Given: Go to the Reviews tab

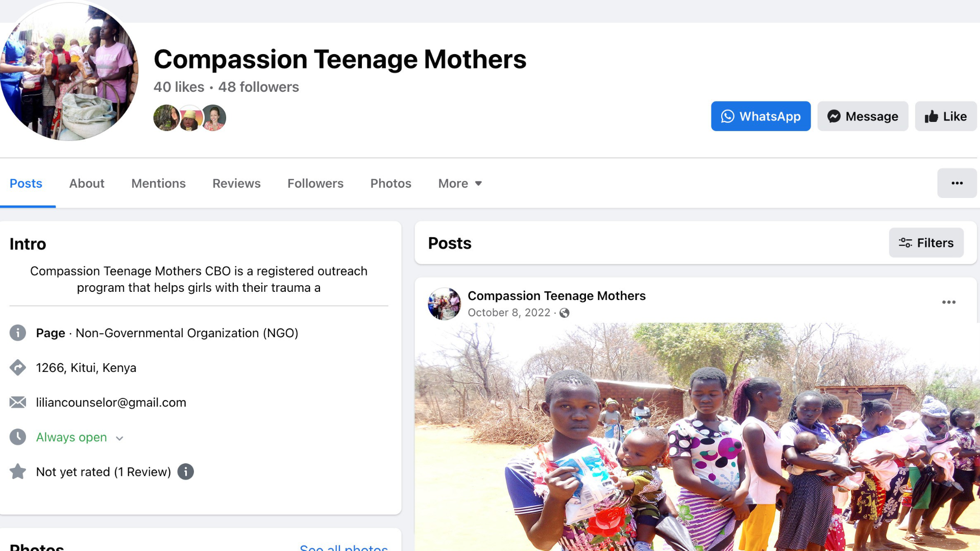Looking at the screenshot, I should tap(236, 184).
